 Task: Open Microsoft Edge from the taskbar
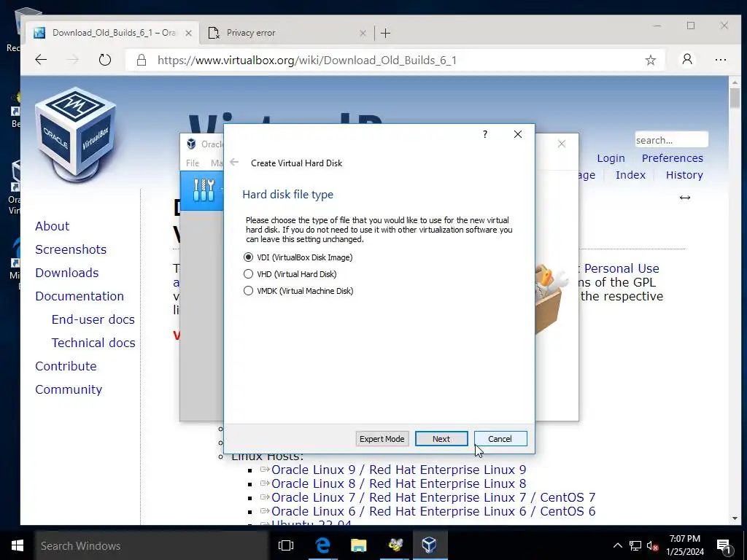pos(322,545)
